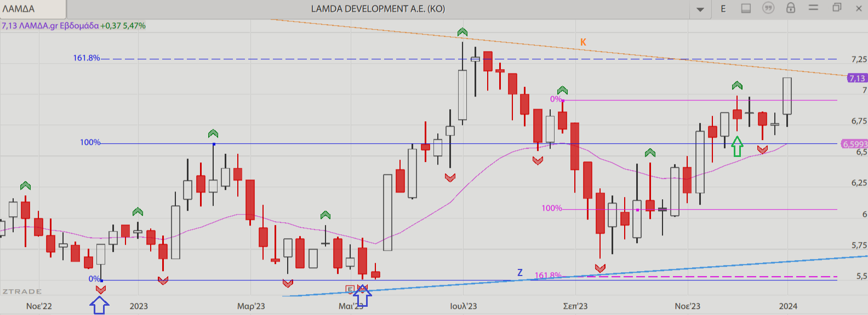Open the symbol list dropdown arrow
This screenshot has height=315, width=868.
click(700, 9)
